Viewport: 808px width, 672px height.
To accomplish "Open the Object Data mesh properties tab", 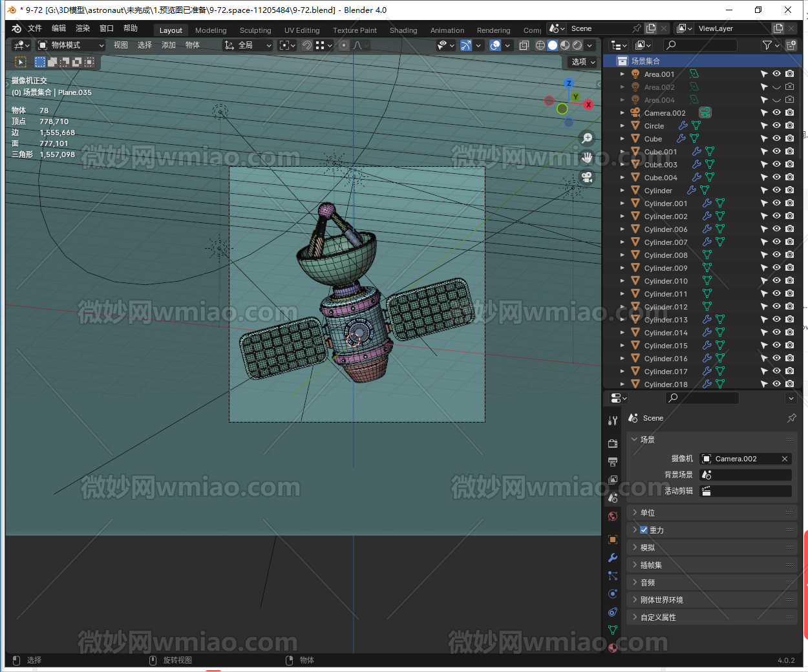I will coord(613,630).
